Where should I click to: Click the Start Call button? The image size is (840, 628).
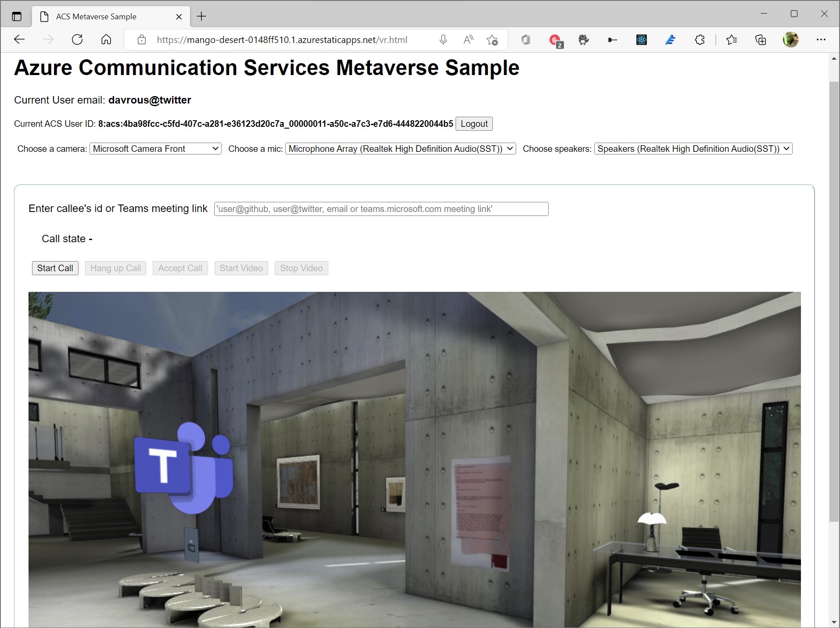coord(55,268)
